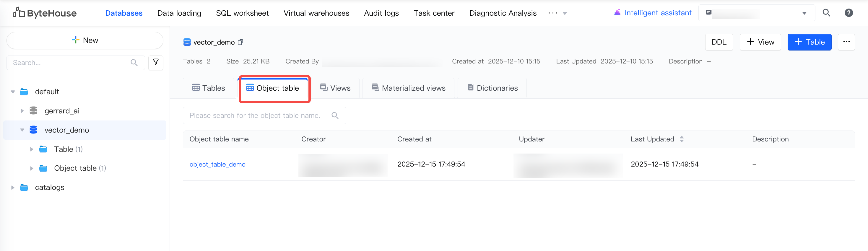868x251 pixels.
Task: Collapse the vector_demo database node
Action: point(22,130)
